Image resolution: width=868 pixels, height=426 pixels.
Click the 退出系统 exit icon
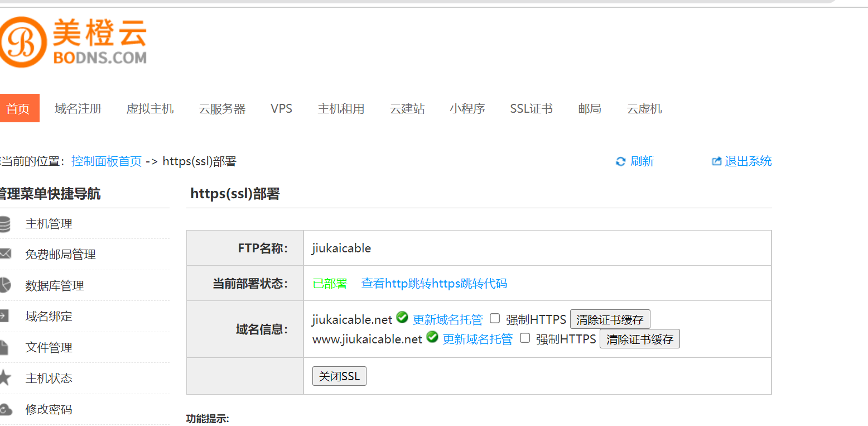[716, 161]
